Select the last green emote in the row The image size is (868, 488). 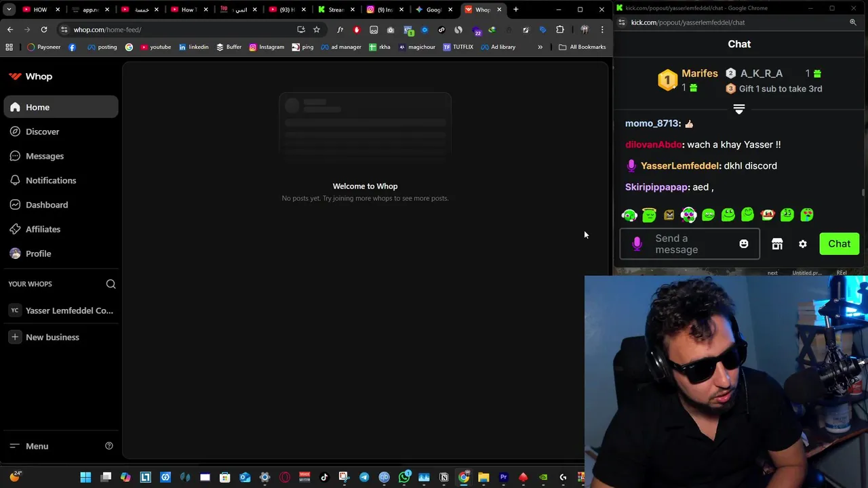point(807,215)
